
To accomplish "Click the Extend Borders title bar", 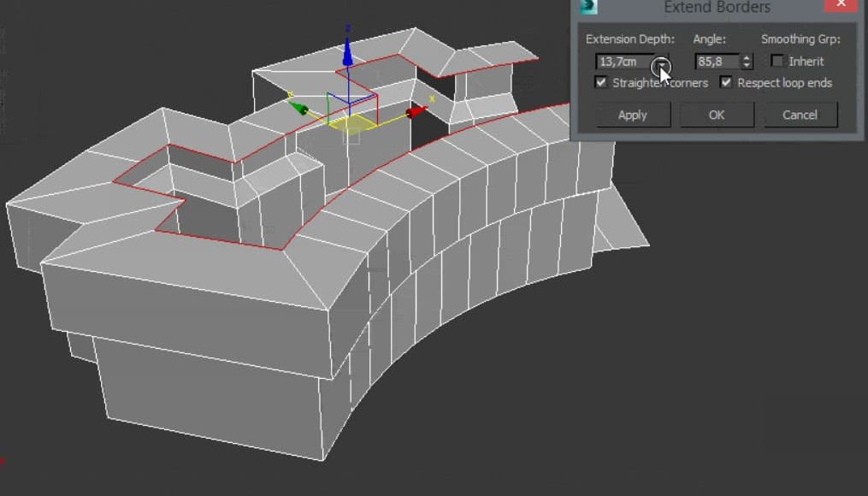I will click(x=717, y=8).
